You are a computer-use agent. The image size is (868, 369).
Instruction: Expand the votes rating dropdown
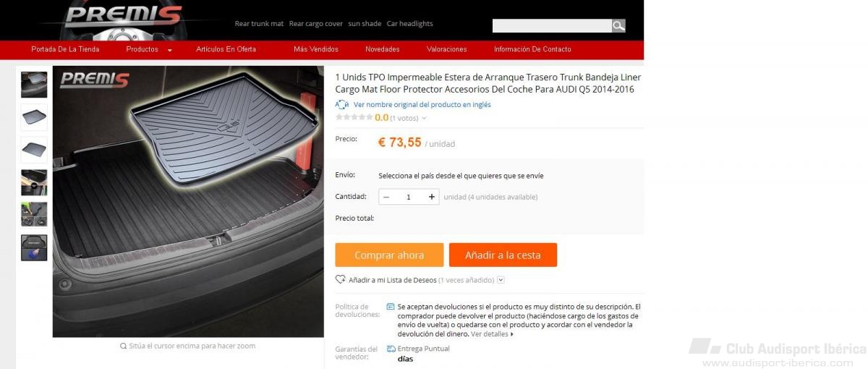tap(424, 118)
